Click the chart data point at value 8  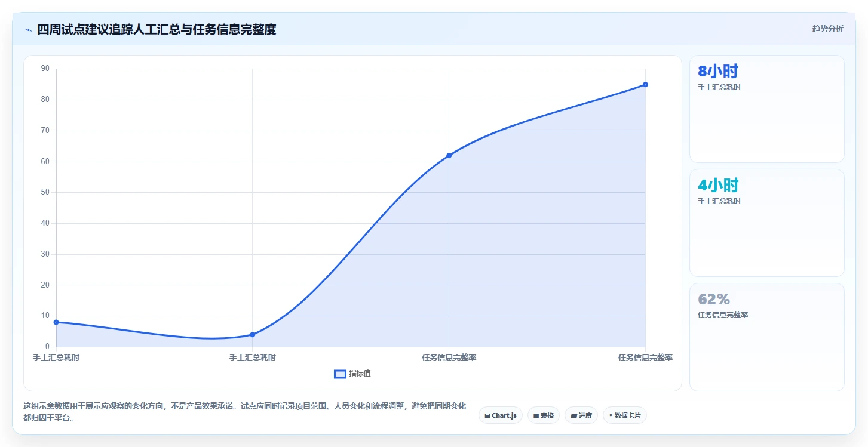[x=56, y=322]
